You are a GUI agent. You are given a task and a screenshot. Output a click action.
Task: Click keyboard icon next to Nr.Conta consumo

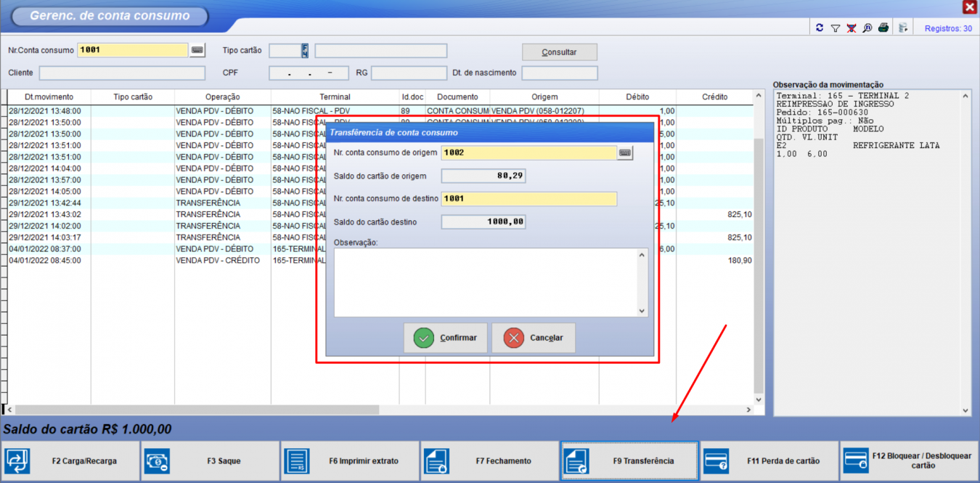(197, 50)
